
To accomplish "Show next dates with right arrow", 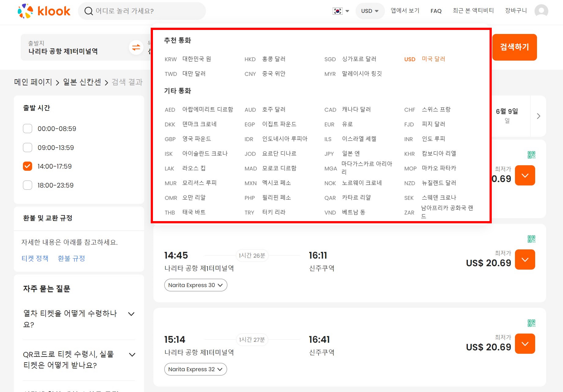I will click(x=538, y=116).
